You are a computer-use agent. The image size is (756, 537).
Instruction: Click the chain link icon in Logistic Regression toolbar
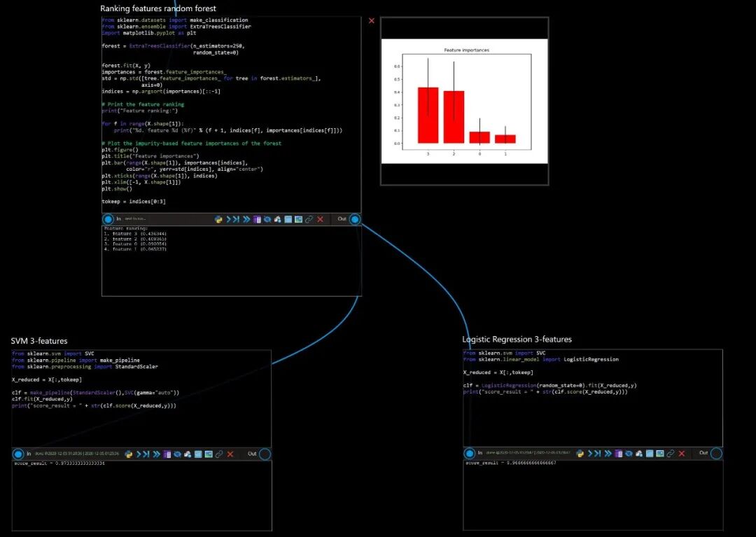pos(671,454)
